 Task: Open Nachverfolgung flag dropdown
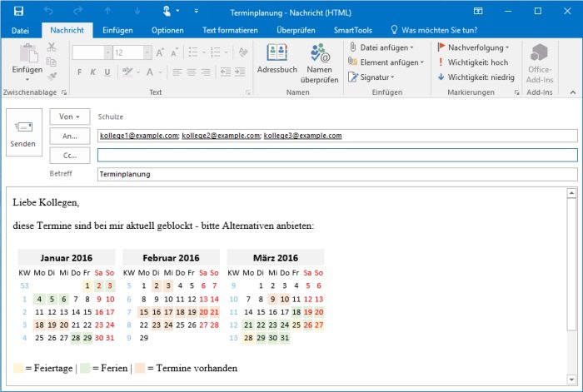473,47
